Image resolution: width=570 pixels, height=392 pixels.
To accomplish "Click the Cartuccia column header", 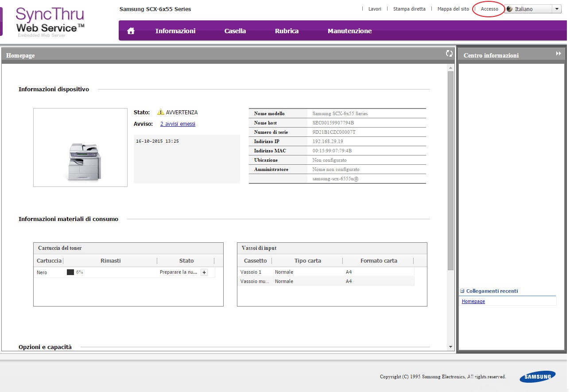I will [49, 260].
